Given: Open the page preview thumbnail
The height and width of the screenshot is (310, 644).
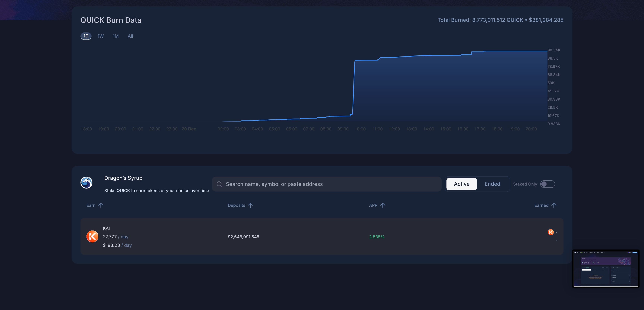Looking at the screenshot, I should (x=605, y=269).
